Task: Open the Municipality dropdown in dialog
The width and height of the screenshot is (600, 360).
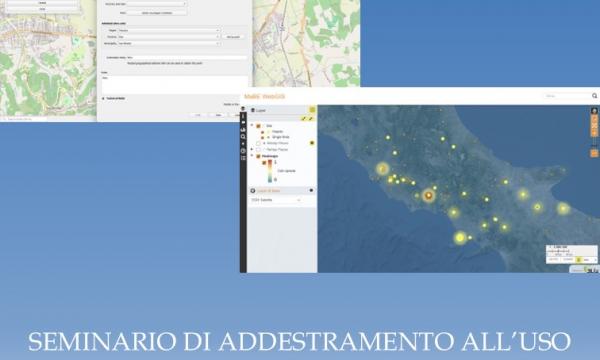Action: coord(169,44)
